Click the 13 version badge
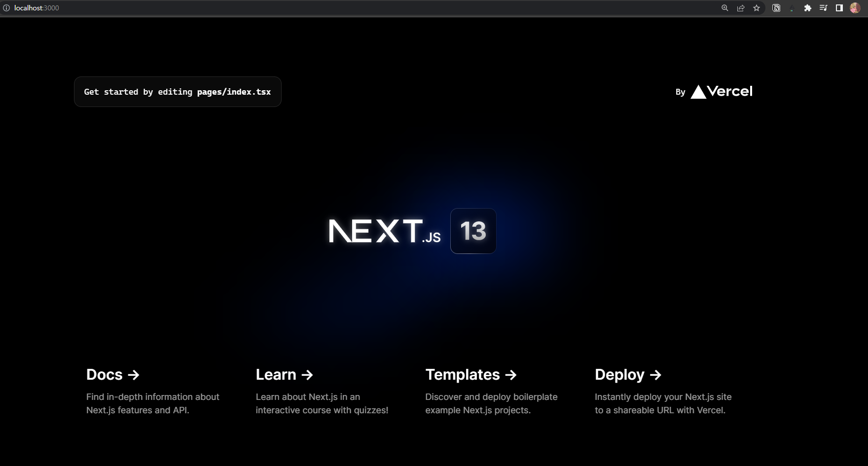This screenshot has width=868, height=466. (473, 231)
